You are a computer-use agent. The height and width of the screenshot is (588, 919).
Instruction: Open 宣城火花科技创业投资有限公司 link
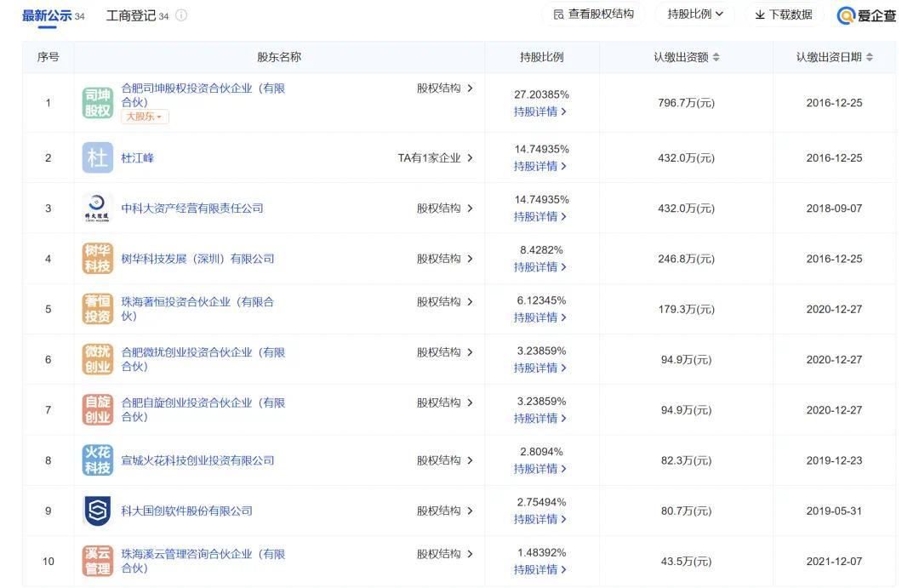(x=197, y=460)
